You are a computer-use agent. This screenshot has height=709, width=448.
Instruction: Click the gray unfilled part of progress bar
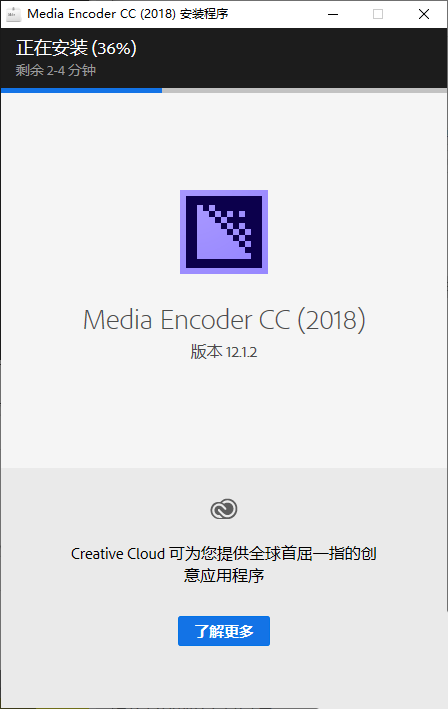pos(304,90)
